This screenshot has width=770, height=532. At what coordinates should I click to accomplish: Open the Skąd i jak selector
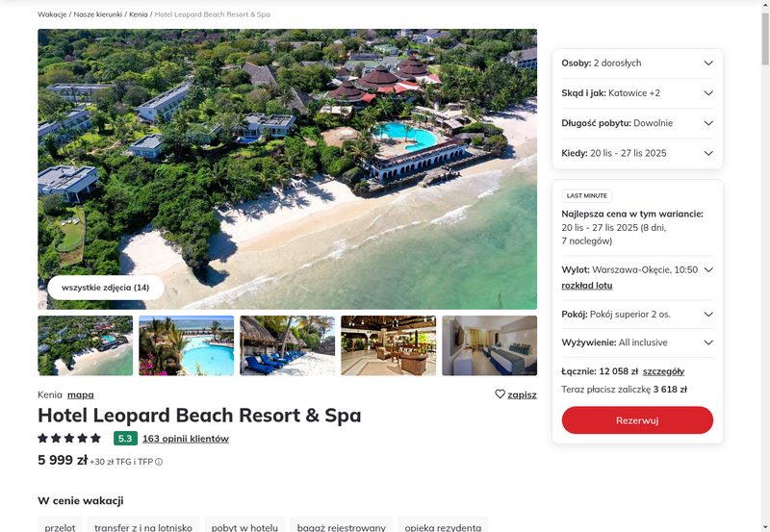[x=637, y=93]
